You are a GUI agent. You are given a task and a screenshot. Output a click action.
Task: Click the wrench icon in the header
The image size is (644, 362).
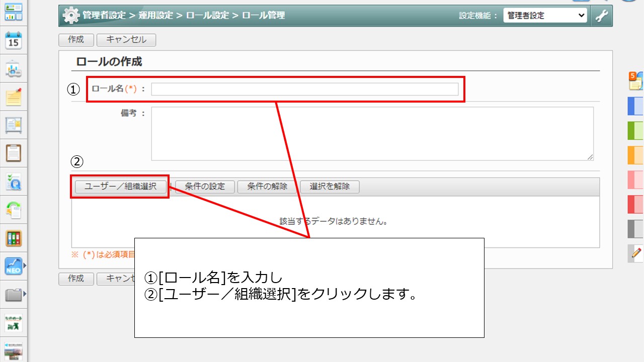coord(602,16)
